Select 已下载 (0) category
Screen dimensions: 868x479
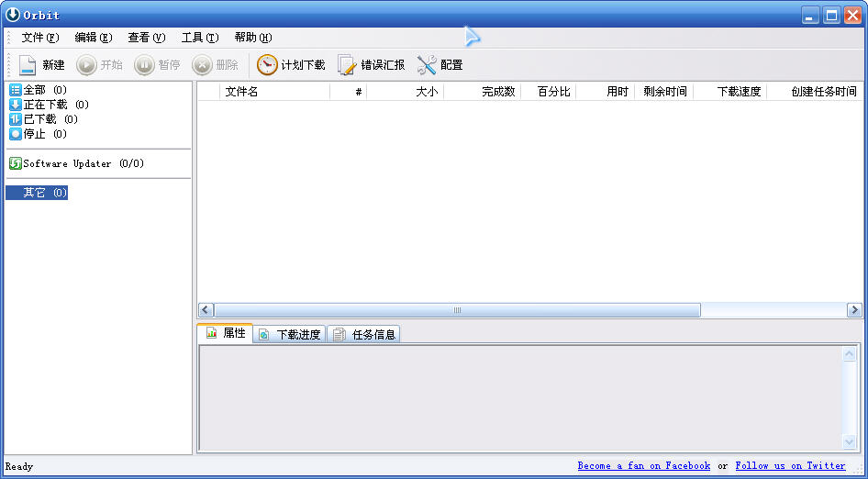[43, 119]
